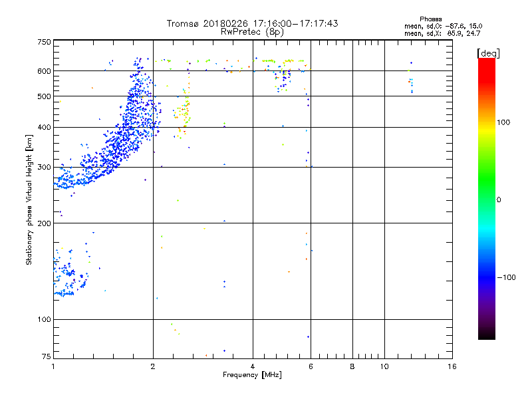Screen dimensions: 532x399
Task: Click the y-axis label '750'
Action: (x=44, y=42)
